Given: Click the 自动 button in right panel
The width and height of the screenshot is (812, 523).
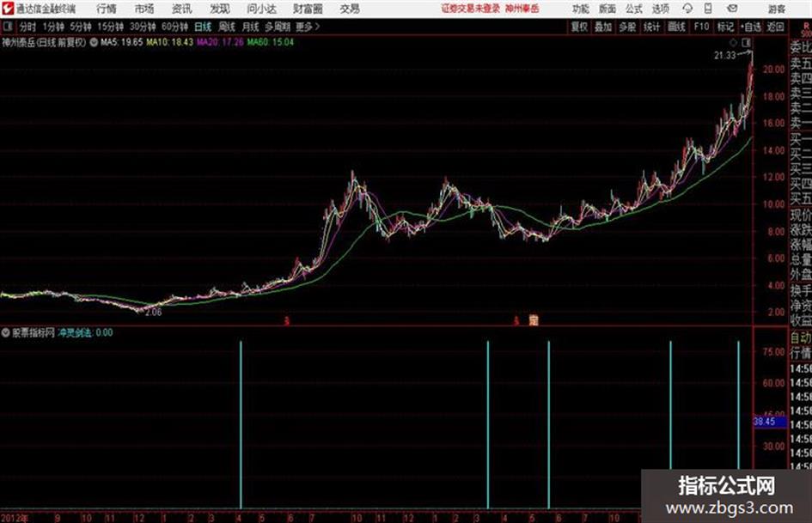Looking at the screenshot, I should click(x=800, y=338).
